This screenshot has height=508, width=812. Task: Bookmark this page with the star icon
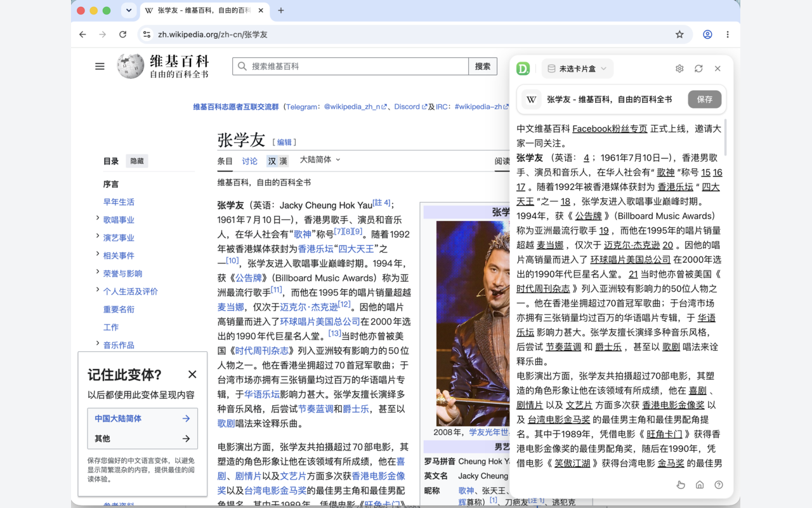[x=679, y=34]
